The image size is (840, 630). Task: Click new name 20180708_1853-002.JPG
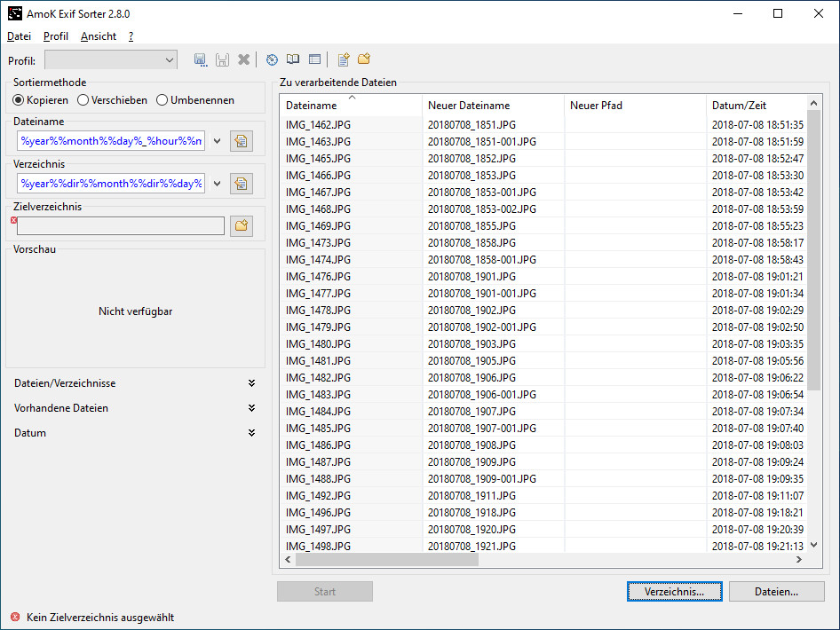[x=482, y=209]
